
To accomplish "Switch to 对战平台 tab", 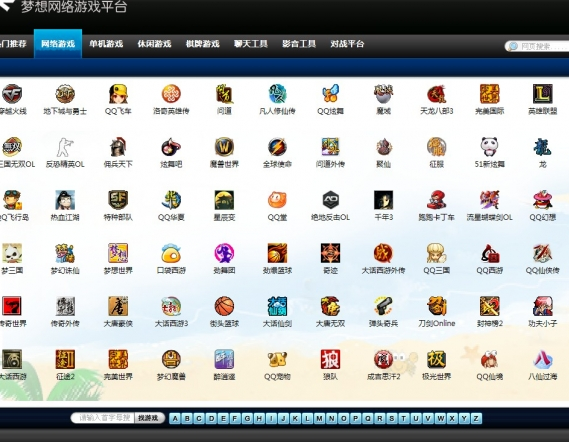I will [347, 44].
